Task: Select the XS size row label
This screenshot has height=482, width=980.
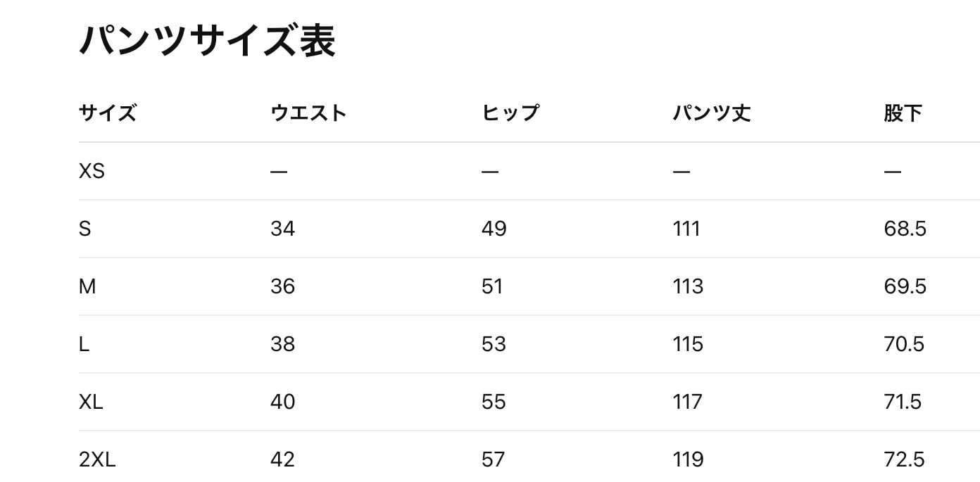Action: tap(92, 171)
